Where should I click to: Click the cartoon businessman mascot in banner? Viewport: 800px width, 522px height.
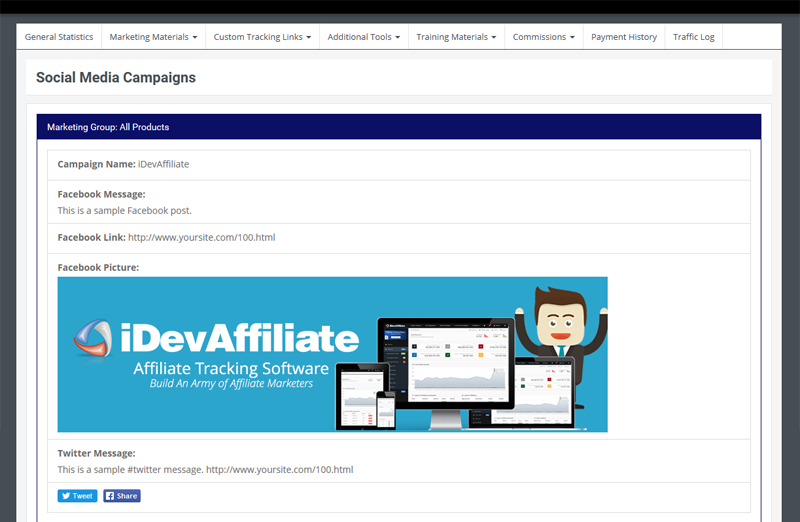pyautogui.click(x=561, y=339)
